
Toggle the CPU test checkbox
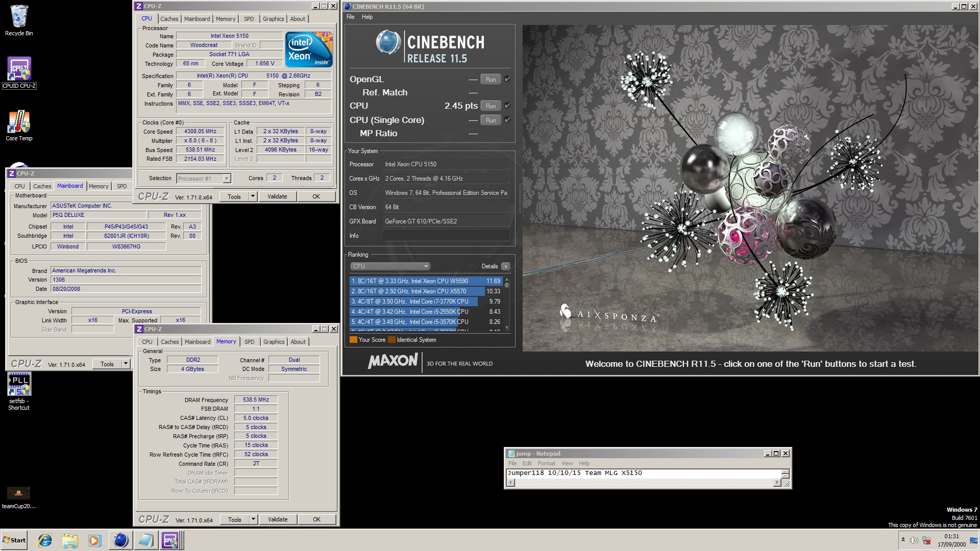(x=507, y=106)
